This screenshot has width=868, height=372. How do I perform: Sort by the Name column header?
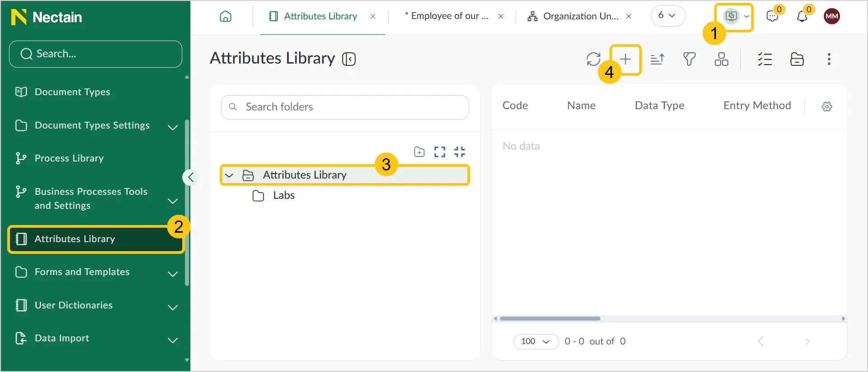tap(582, 106)
